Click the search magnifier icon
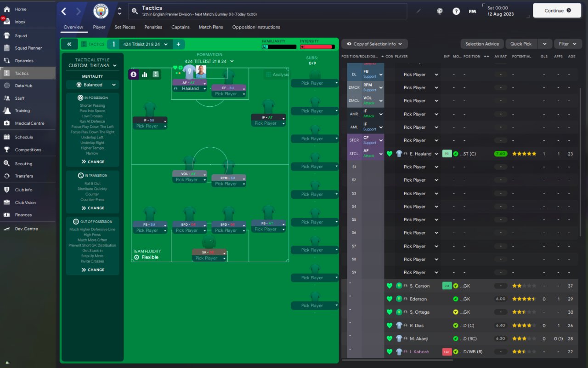This screenshot has height=368, width=588. [134, 11]
